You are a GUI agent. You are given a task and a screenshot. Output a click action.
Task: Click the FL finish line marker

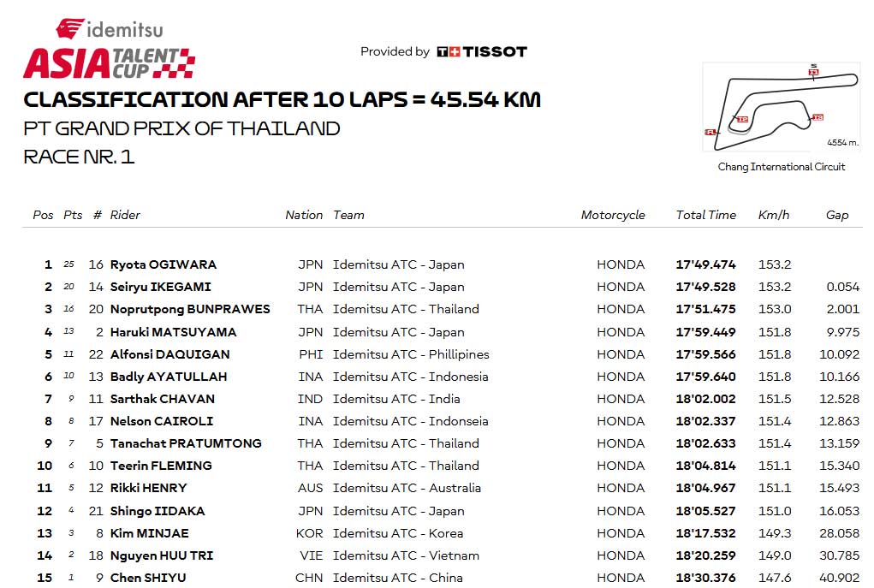[x=710, y=132]
